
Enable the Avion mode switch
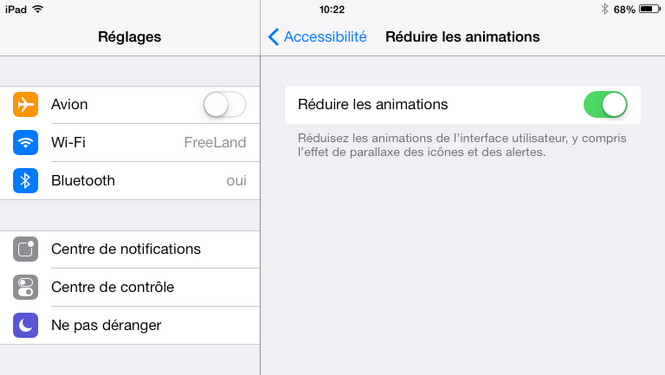click(x=224, y=104)
